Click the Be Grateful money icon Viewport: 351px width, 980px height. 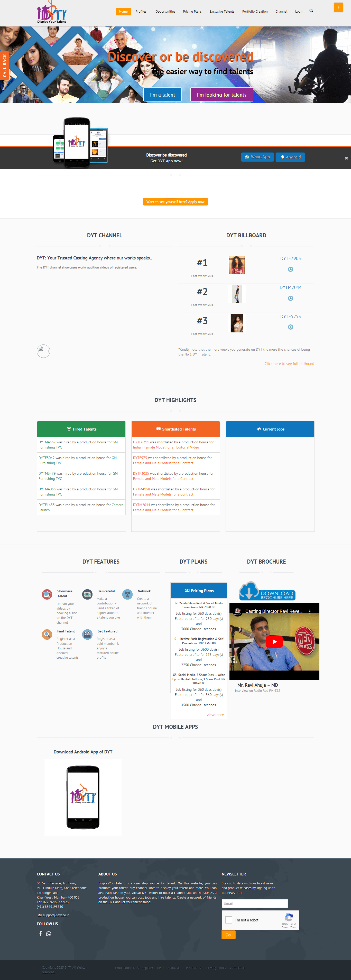(x=87, y=594)
